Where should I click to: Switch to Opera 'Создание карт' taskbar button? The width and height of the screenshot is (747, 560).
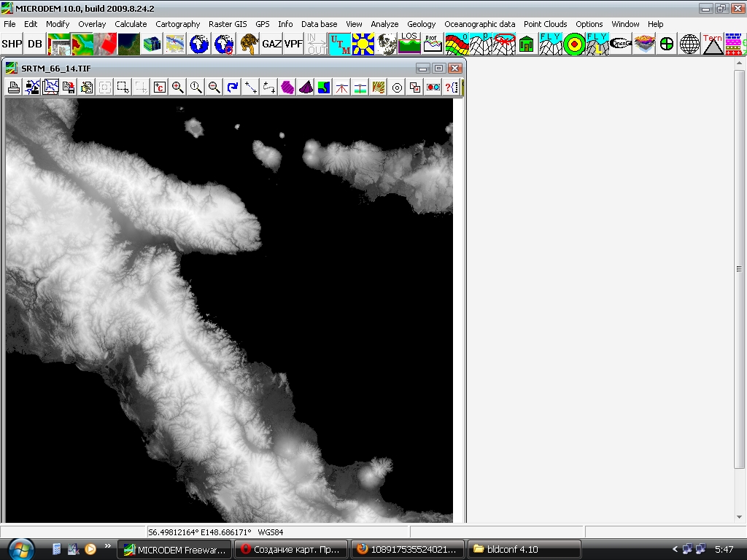click(x=291, y=550)
